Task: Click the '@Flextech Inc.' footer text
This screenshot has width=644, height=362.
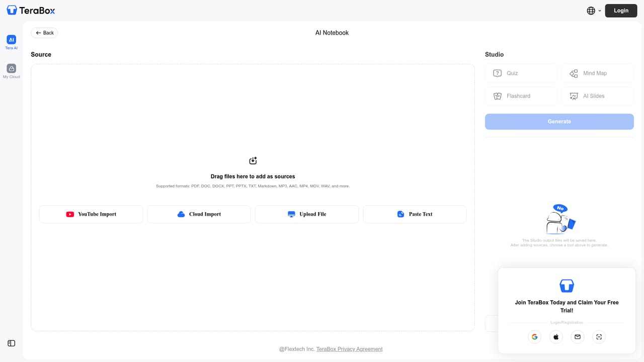Action: point(297,349)
